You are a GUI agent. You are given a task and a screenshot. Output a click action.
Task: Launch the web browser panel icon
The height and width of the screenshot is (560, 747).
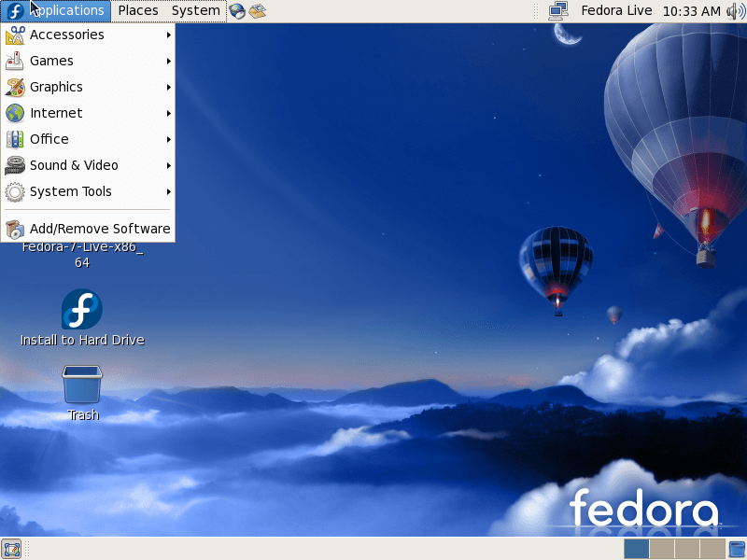coord(237,11)
